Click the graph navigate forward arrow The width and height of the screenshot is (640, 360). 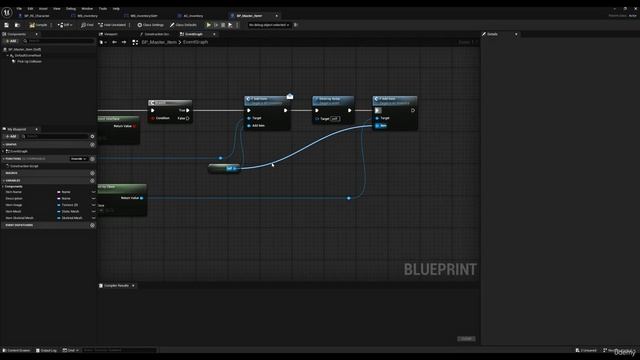[124, 42]
